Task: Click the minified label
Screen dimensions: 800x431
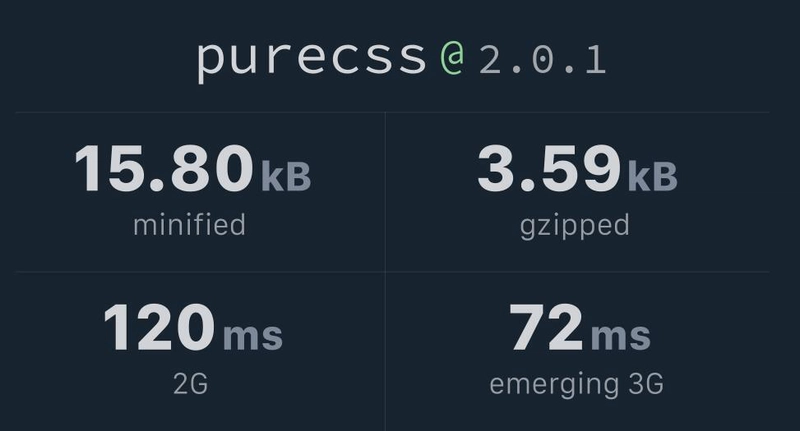Action: point(189,225)
